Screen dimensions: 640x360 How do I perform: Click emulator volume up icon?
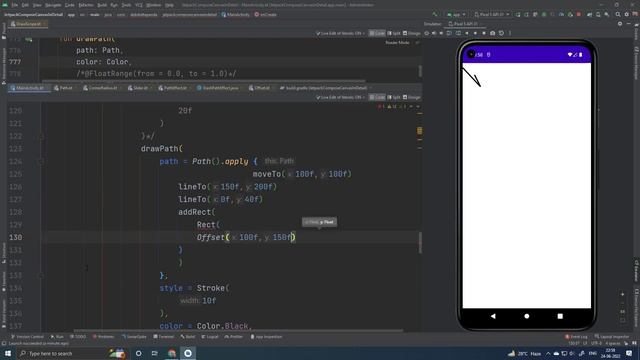pyautogui.click(x=434, y=33)
